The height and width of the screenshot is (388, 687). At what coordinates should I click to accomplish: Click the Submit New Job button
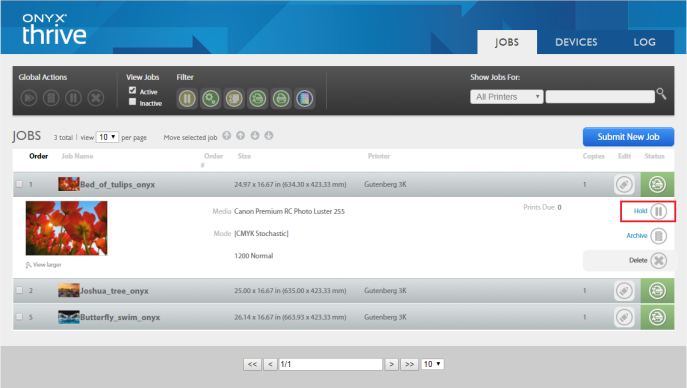(x=628, y=137)
